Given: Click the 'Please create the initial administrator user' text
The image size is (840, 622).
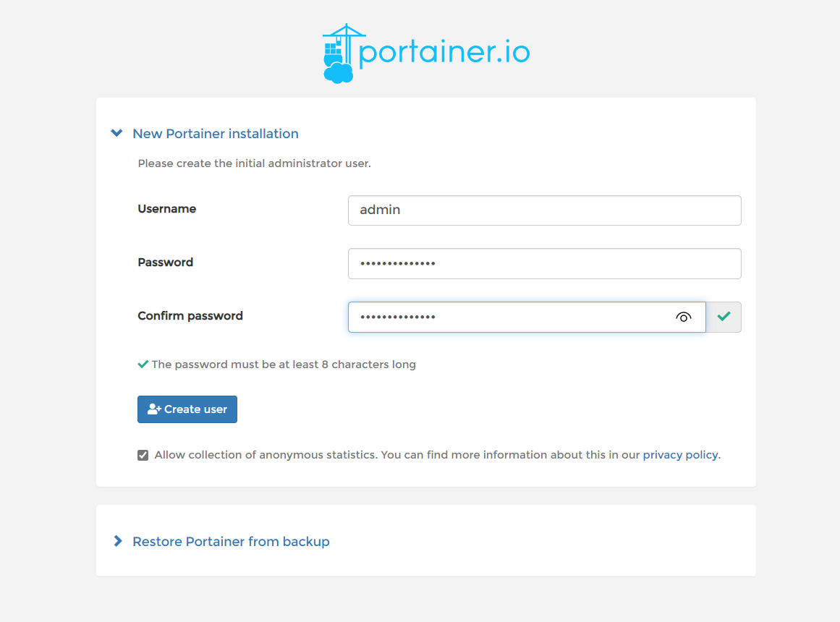Looking at the screenshot, I should pyautogui.click(x=255, y=163).
